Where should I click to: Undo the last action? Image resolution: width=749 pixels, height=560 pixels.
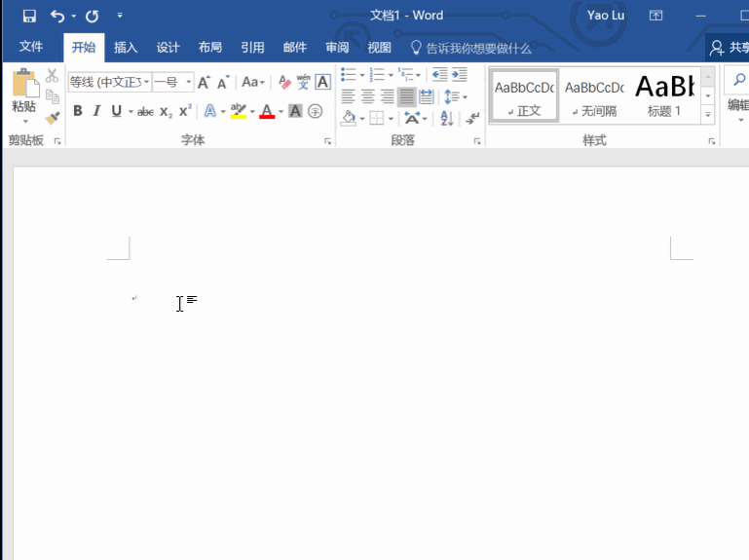(57, 17)
